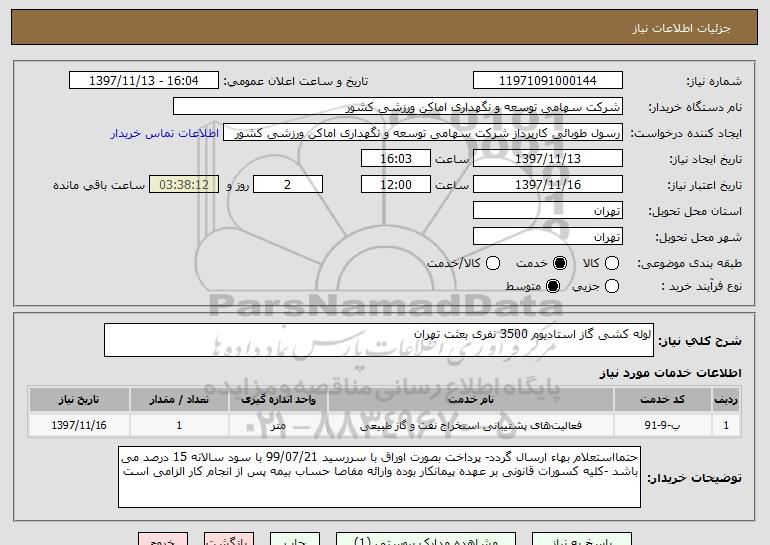Screen dimensions: 770x545
Task: Click the مشاهده مدارک پیوستی (1) button
Action: pyautogui.click(x=426, y=540)
